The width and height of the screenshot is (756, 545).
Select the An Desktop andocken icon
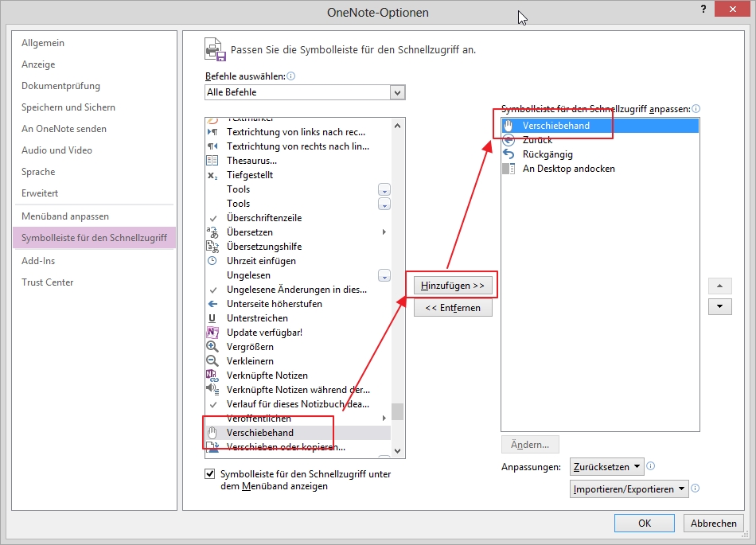tap(507, 168)
